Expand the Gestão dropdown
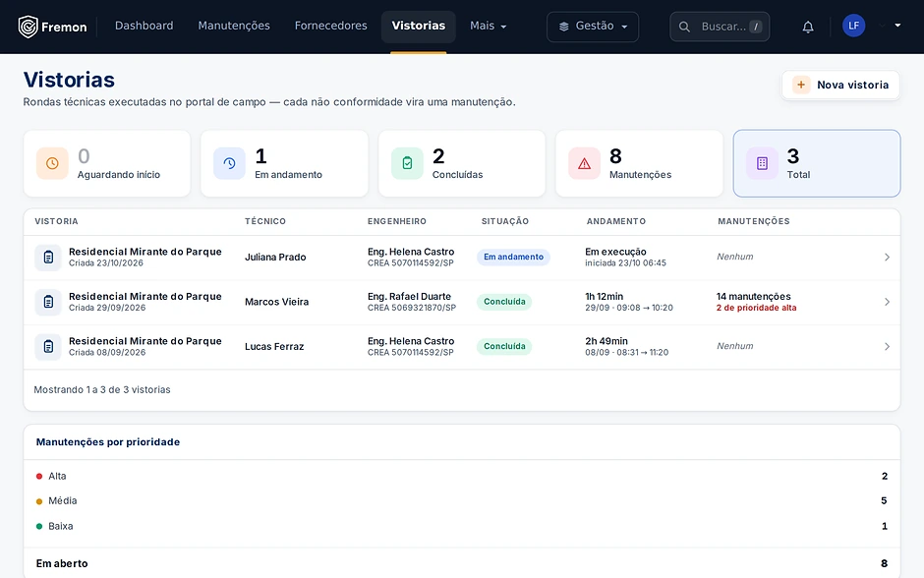 (593, 27)
